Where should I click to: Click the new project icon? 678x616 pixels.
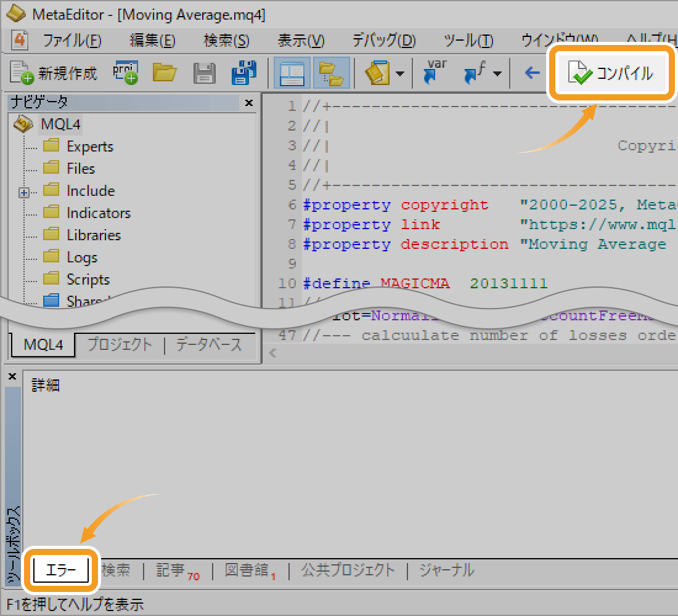click(x=125, y=73)
